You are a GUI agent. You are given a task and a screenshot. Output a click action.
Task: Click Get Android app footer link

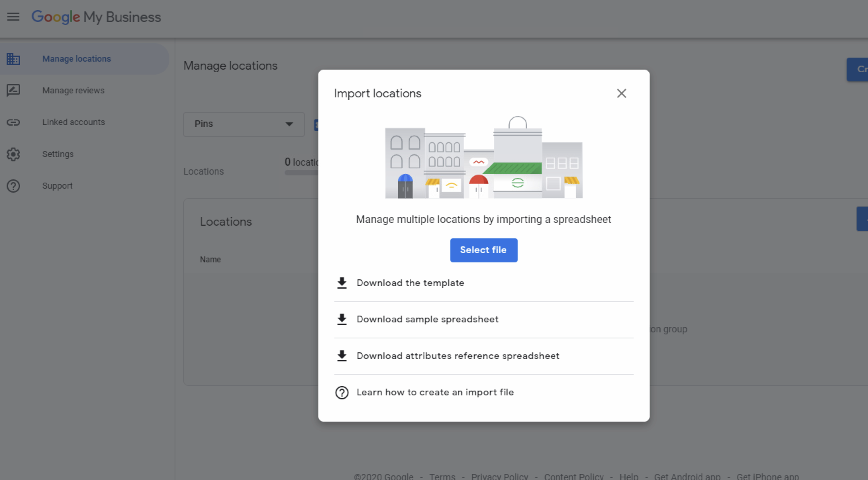coord(687,476)
